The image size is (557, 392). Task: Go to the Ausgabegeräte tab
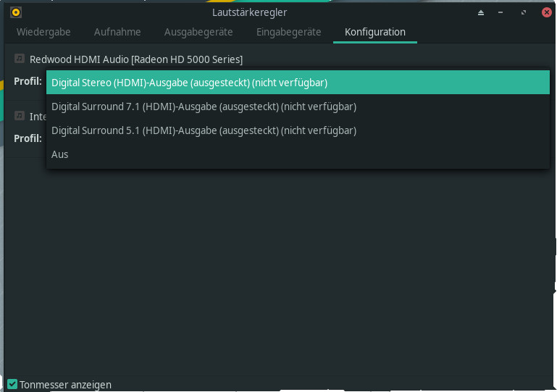(x=198, y=32)
